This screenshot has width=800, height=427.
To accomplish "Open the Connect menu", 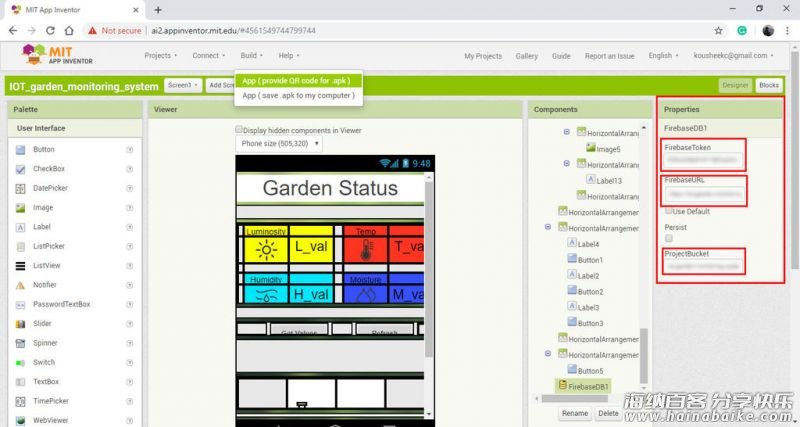I will [208, 56].
